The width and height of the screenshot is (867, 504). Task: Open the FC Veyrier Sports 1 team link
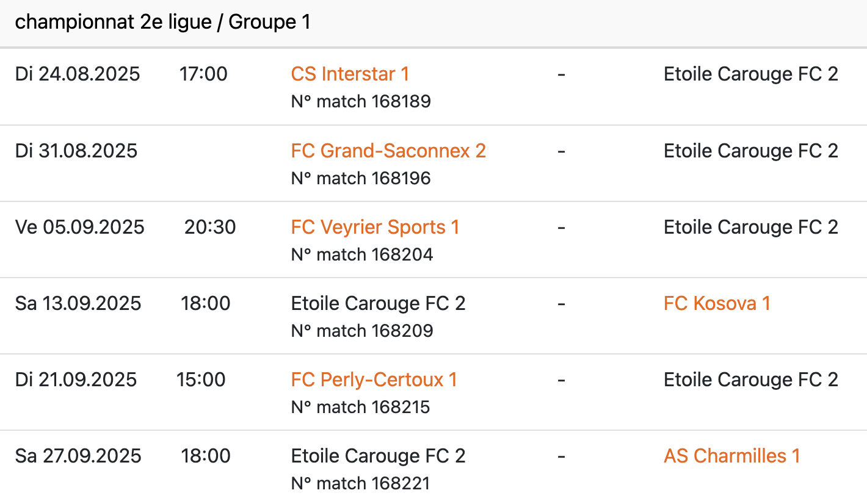(x=375, y=227)
